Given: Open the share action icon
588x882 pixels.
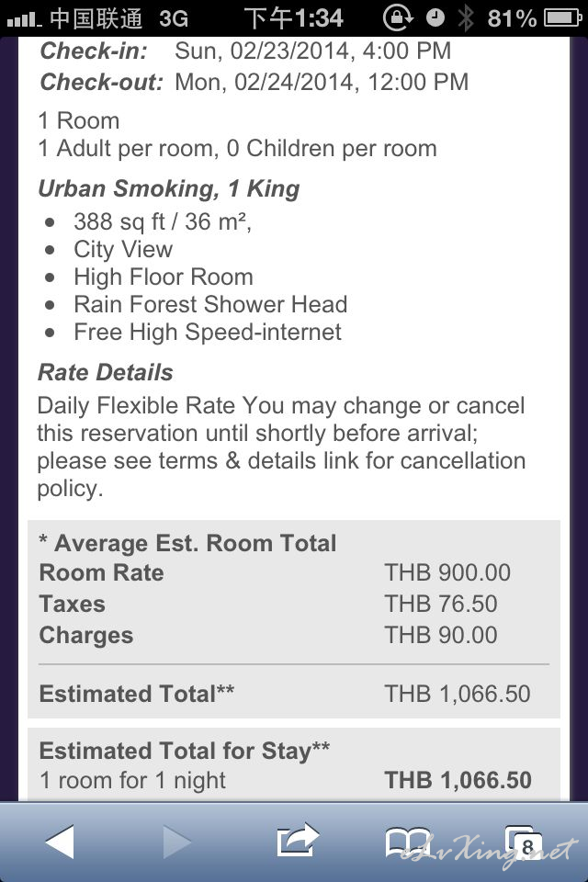Looking at the screenshot, I should 298,840.
